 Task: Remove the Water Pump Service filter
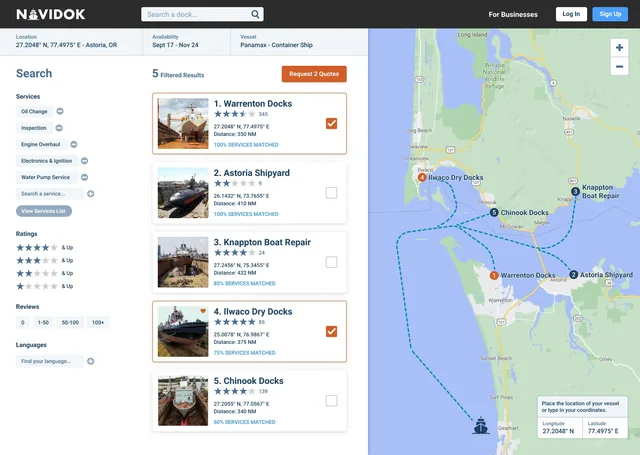pyautogui.click(x=84, y=177)
